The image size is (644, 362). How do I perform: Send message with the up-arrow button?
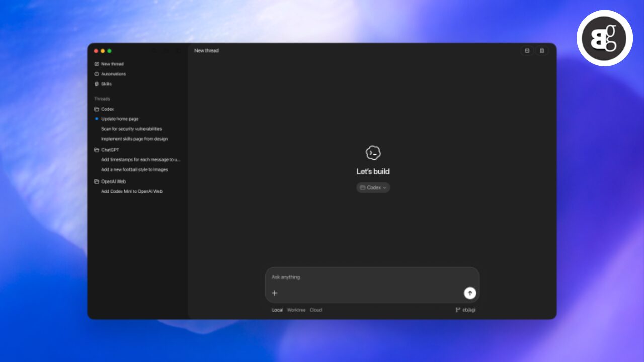(x=470, y=293)
